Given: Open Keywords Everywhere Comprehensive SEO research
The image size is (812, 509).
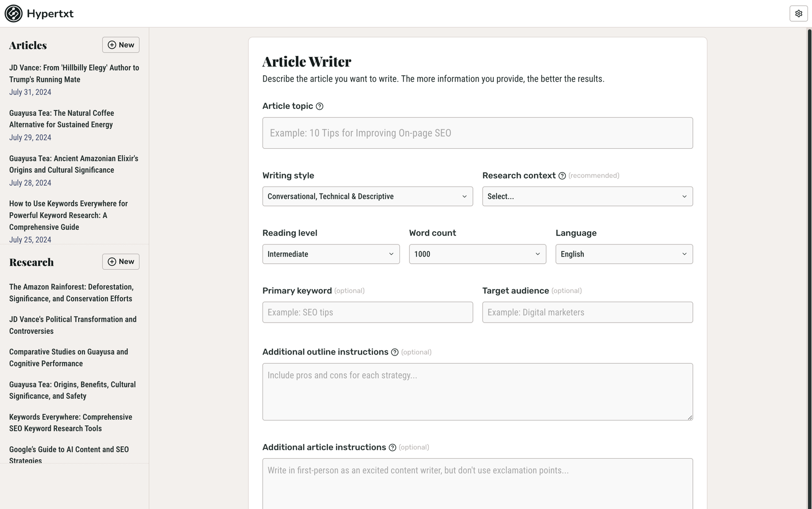Looking at the screenshot, I should click(x=71, y=423).
